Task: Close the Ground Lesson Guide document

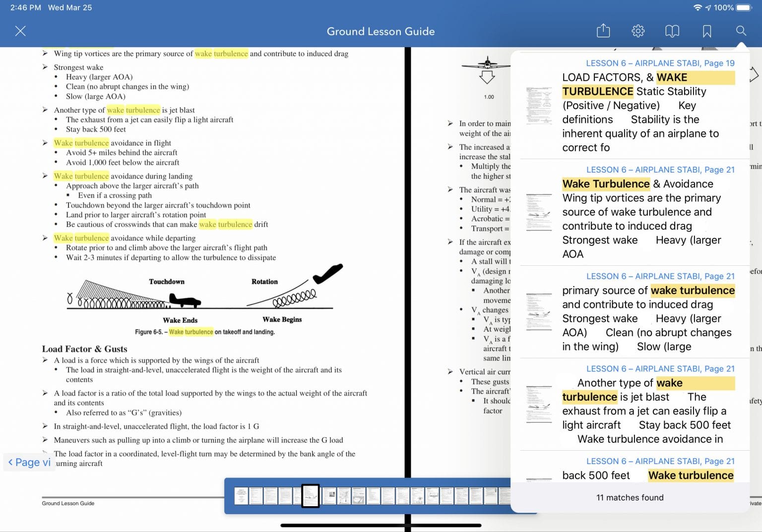Action: click(x=20, y=31)
